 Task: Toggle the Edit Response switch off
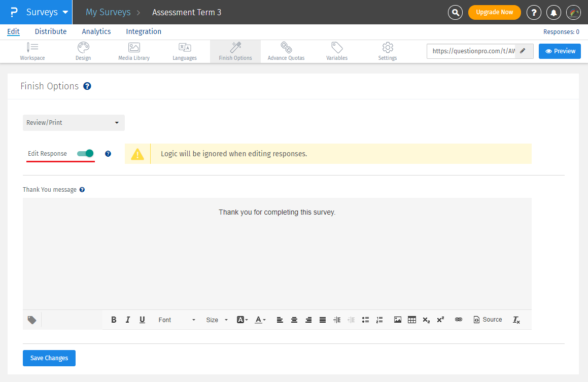85,153
